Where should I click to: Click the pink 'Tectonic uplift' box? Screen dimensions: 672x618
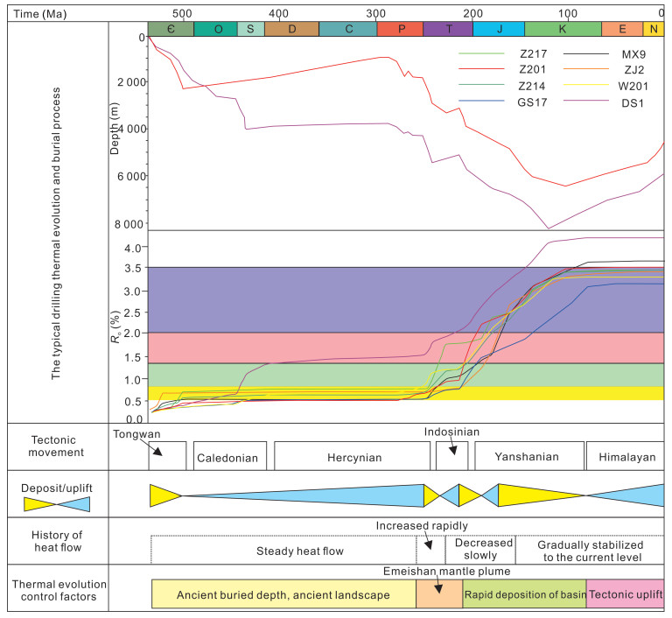tap(624, 594)
